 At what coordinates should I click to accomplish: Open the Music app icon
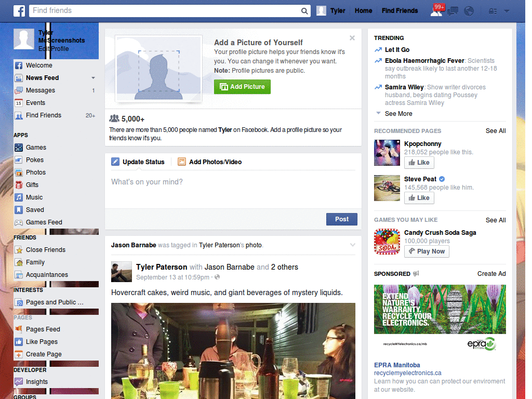(x=19, y=197)
